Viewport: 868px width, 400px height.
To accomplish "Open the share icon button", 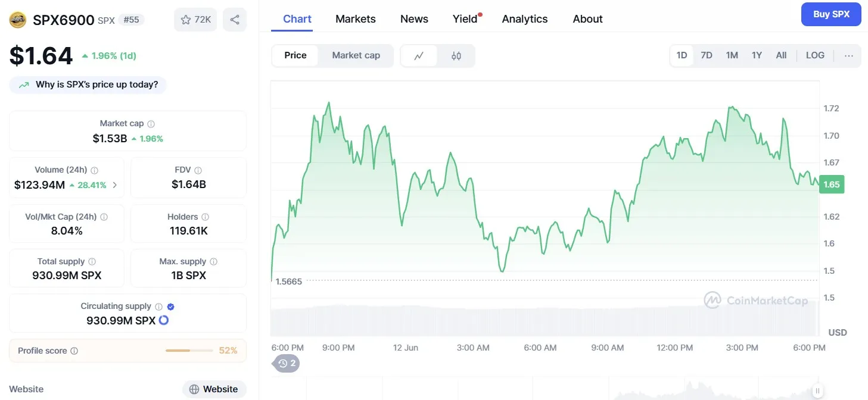I will [x=235, y=20].
